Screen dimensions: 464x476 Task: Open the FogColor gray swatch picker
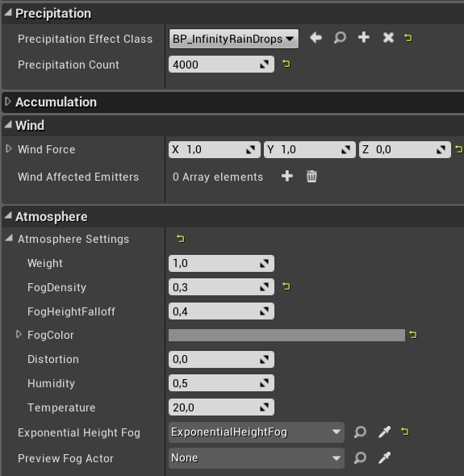286,335
